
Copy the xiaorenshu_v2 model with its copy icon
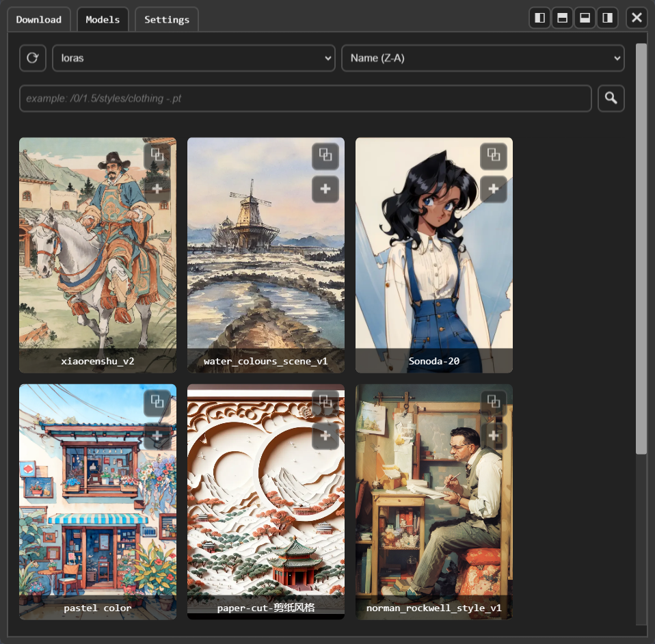(157, 155)
